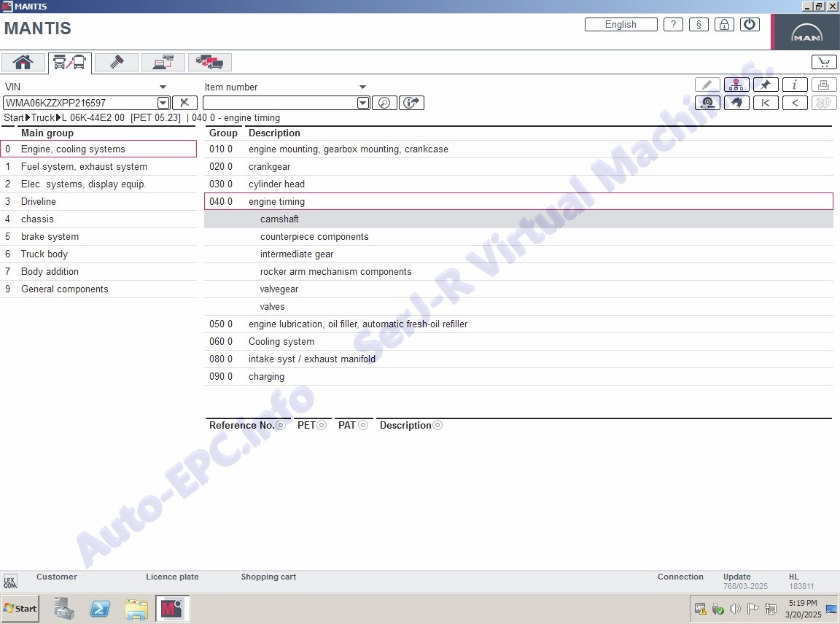This screenshot has height=624, width=840.
Task: Switch to the truck and bus vehicle tab
Action: coord(70,62)
